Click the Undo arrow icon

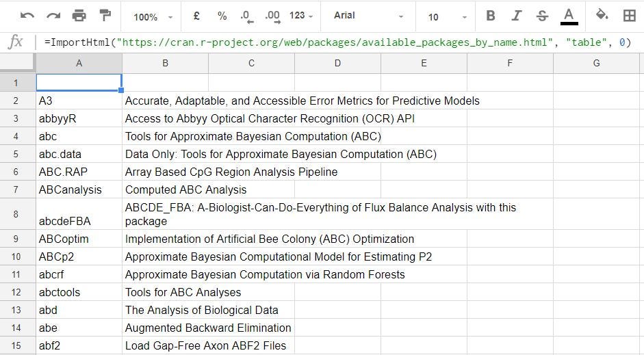click(27, 16)
